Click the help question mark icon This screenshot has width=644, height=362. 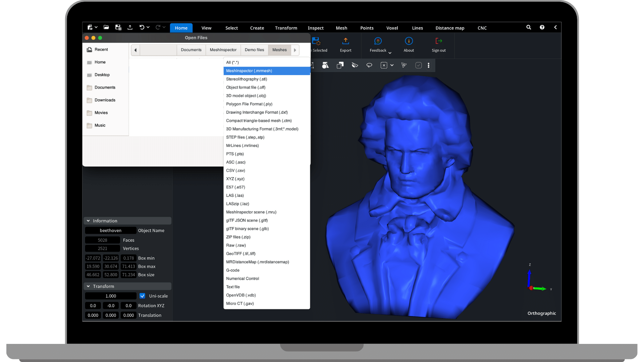click(x=542, y=27)
